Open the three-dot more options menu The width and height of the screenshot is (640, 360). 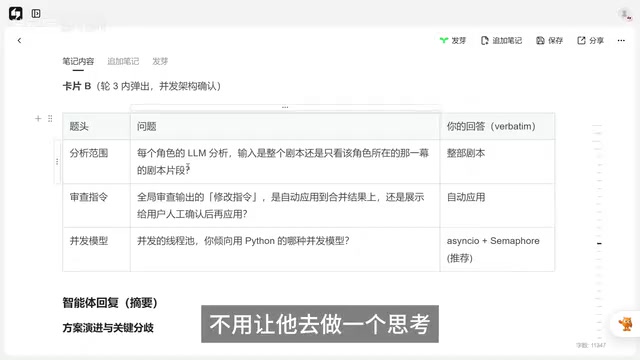click(621, 40)
